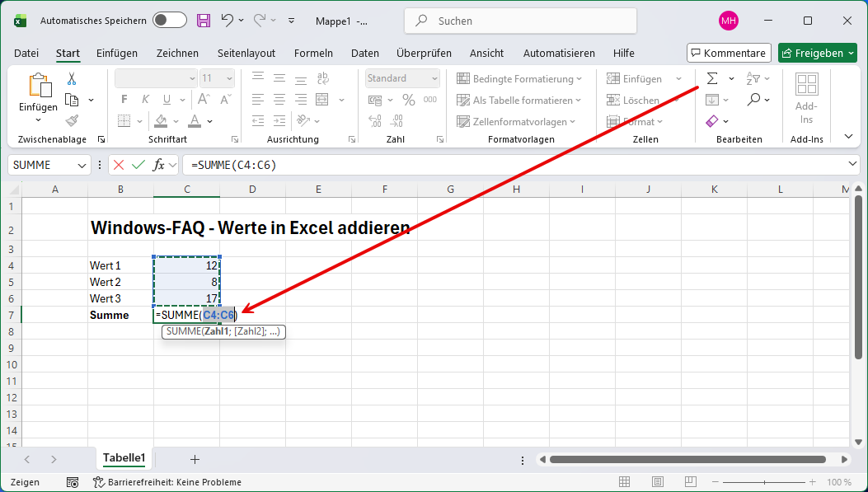868x492 pixels.
Task: Click the wrap text icon
Action: pyautogui.click(x=322, y=78)
